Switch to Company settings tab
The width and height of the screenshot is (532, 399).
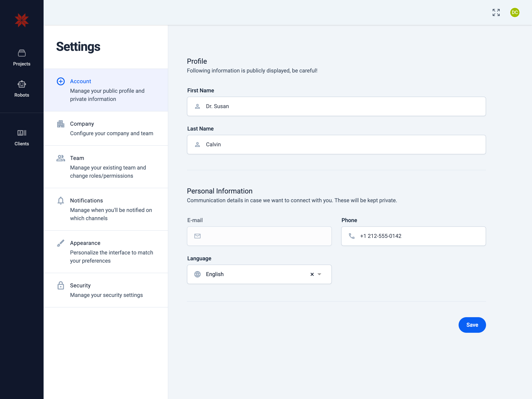106,128
